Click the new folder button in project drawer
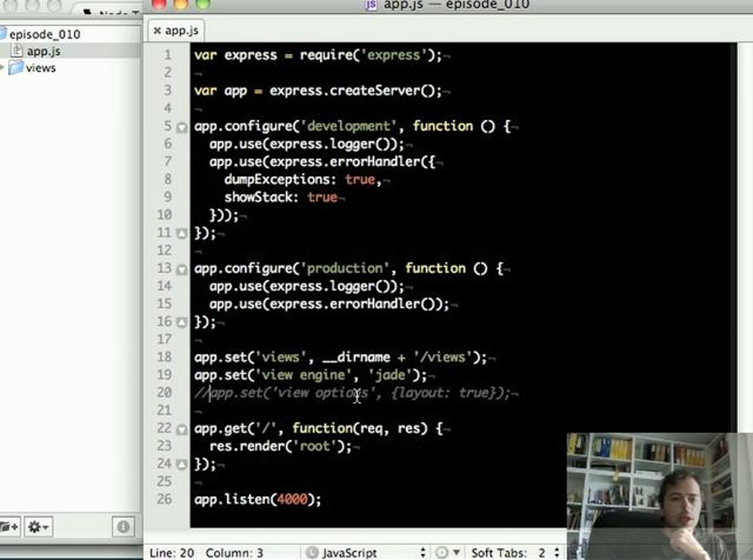The height and width of the screenshot is (560, 753). coord(9,526)
